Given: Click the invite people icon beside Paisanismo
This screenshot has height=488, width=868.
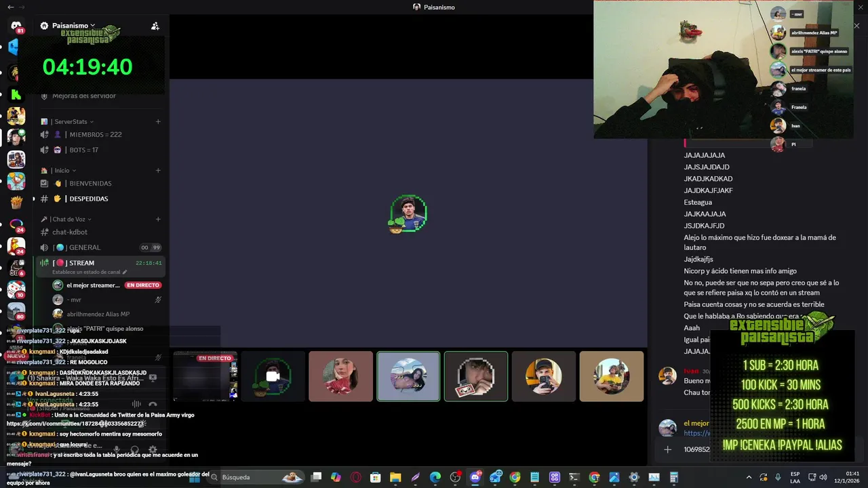Looking at the screenshot, I should (x=155, y=26).
